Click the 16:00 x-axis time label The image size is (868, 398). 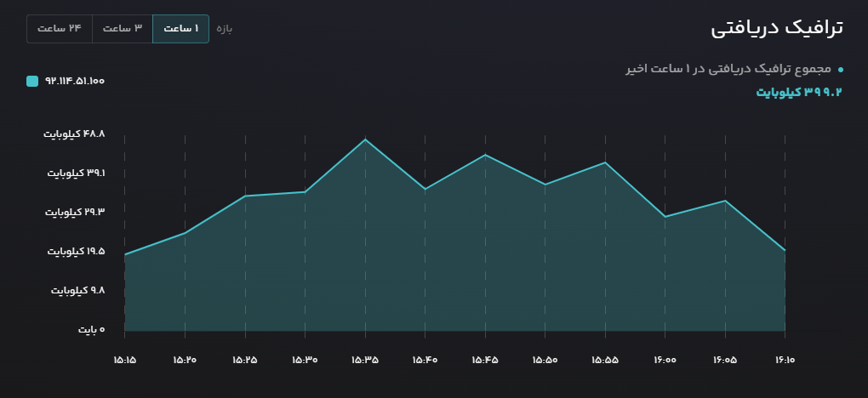(x=665, y=360)
